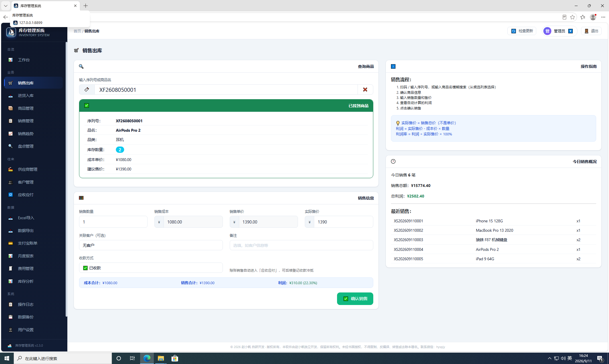Click the 月度报表 chart icon
The image size is (609, 364).
pos(11,256)
